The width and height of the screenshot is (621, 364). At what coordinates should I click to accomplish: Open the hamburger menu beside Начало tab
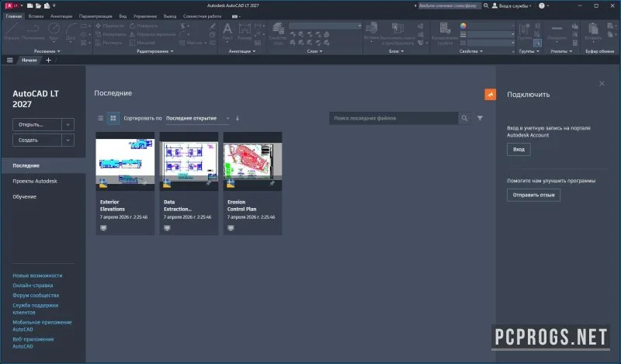(10, 61)
